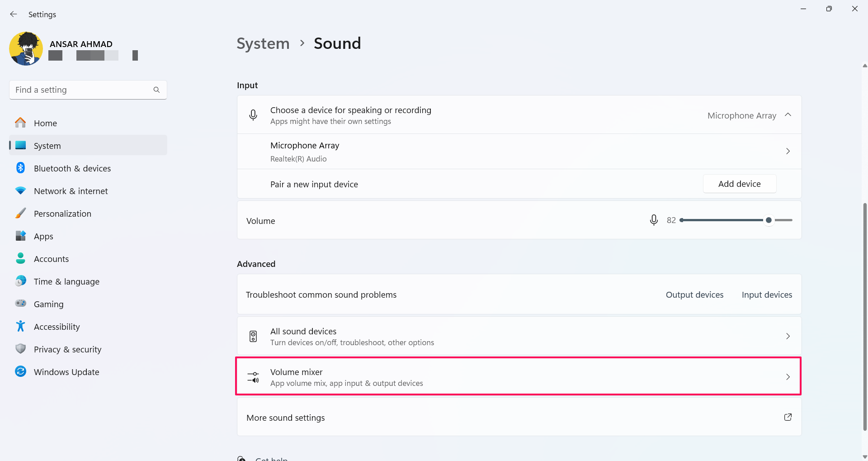Open the user profile avatar picture
868x461 pixels.
tap(26, 49)
